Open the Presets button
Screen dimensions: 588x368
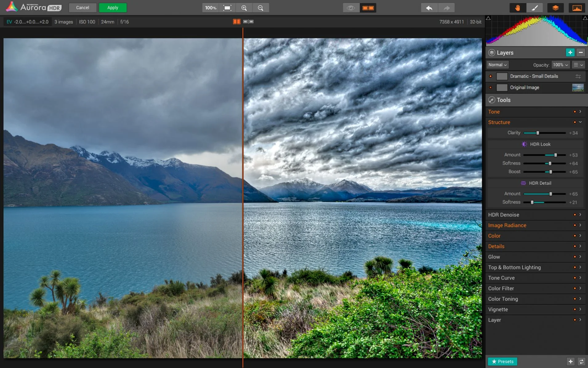(502, 362)
